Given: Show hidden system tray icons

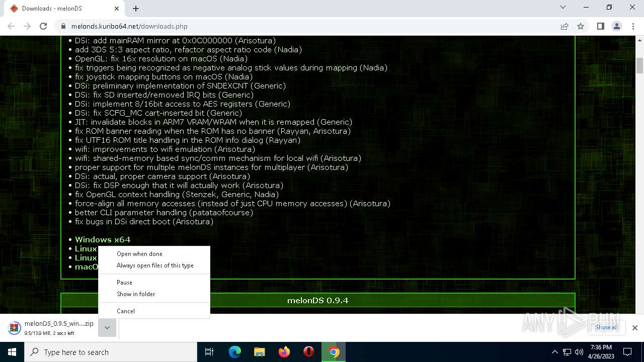Looking at the screenshot, I should (x=554, y=352).
